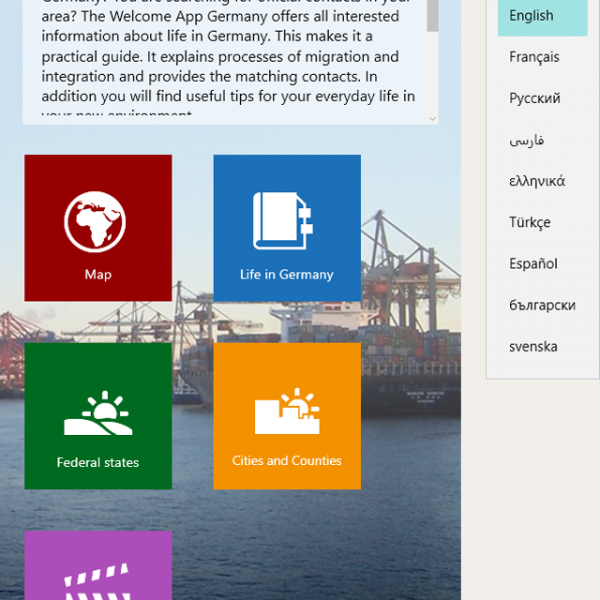Select English language
This screenshot has width=600, height=600.
[543, 16]
